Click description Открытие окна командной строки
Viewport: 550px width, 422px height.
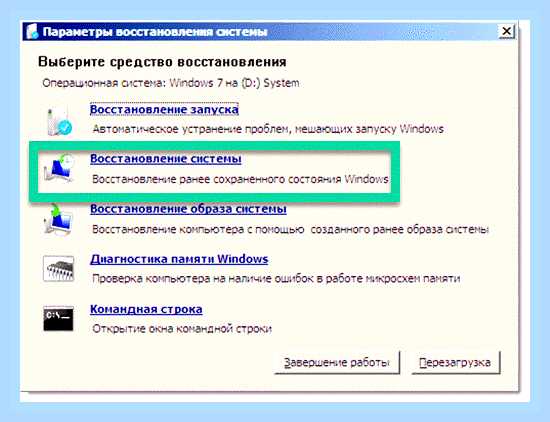point(182,329)
